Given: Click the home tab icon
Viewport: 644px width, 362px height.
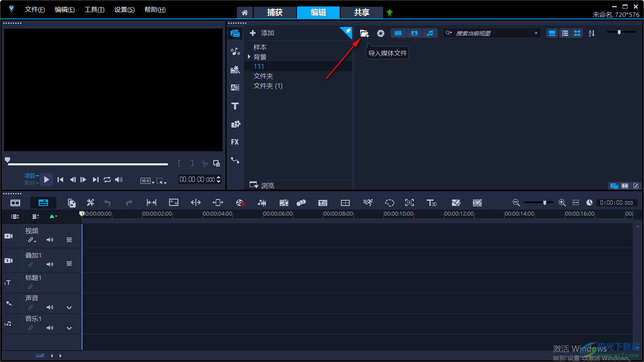Looking at the screenshot, I should point(245,13).
